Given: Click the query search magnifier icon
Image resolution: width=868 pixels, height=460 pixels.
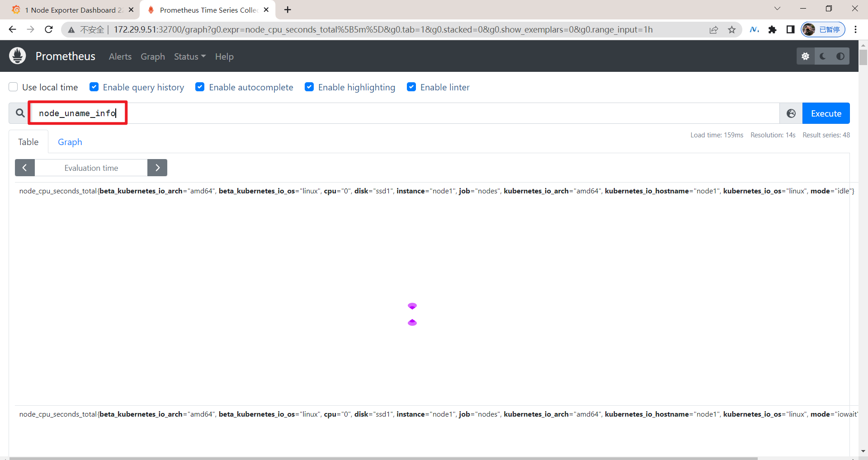Looking at the screenshot, I should [20, 113].
